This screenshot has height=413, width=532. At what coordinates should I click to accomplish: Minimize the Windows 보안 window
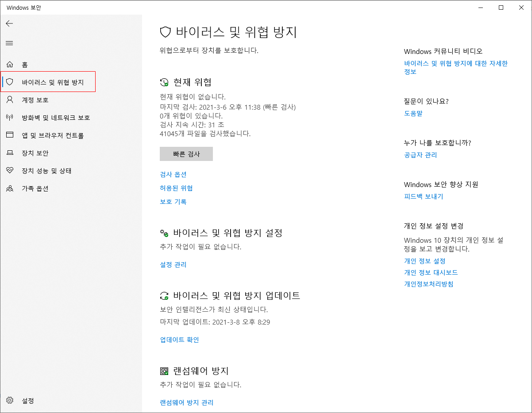point(481,8)
